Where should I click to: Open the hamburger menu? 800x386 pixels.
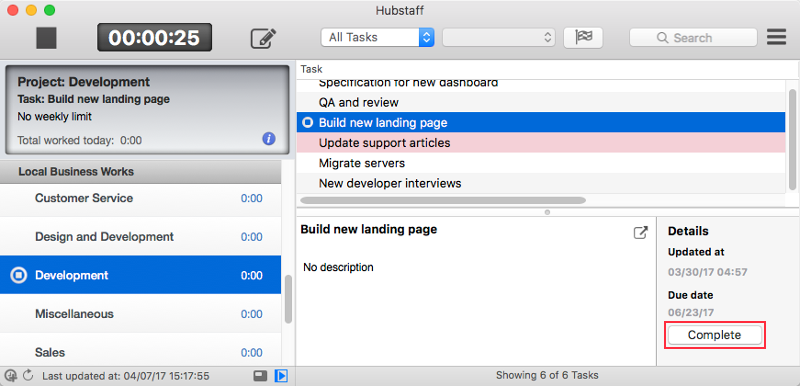click(777, 37)
